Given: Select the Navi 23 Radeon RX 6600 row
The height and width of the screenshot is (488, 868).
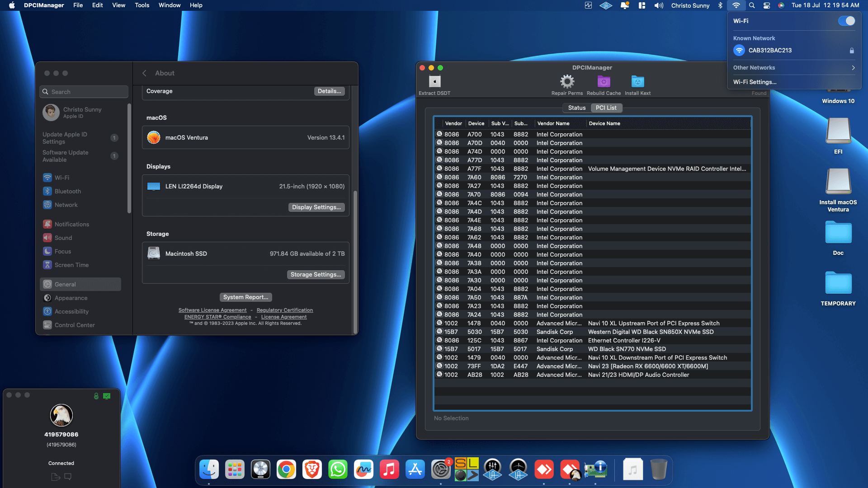Looking at the screenshot, I should pyautogui.click(x=593, y=366).
